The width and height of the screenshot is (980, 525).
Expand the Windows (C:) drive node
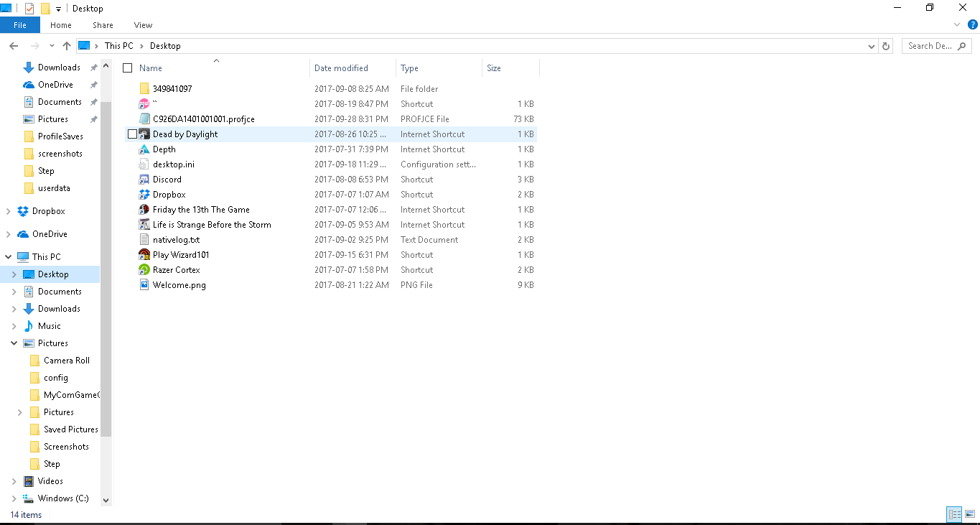[14, 498]
